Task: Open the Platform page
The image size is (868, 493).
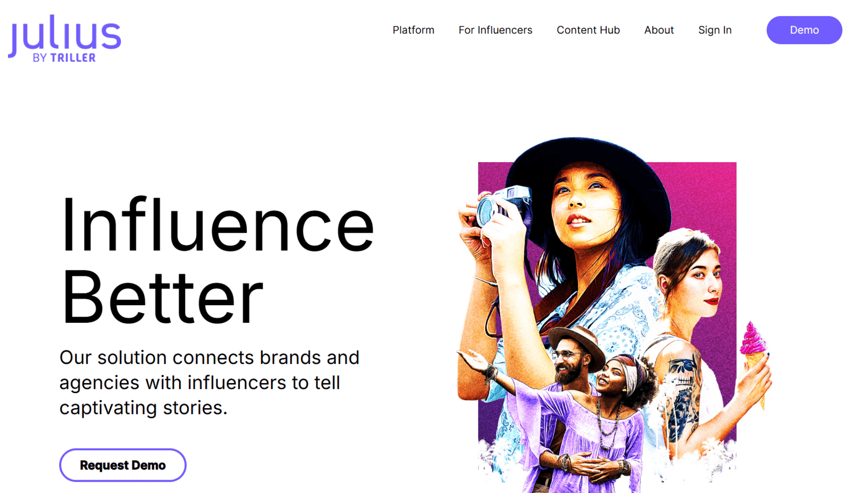Action: click(x=413, y=30)
